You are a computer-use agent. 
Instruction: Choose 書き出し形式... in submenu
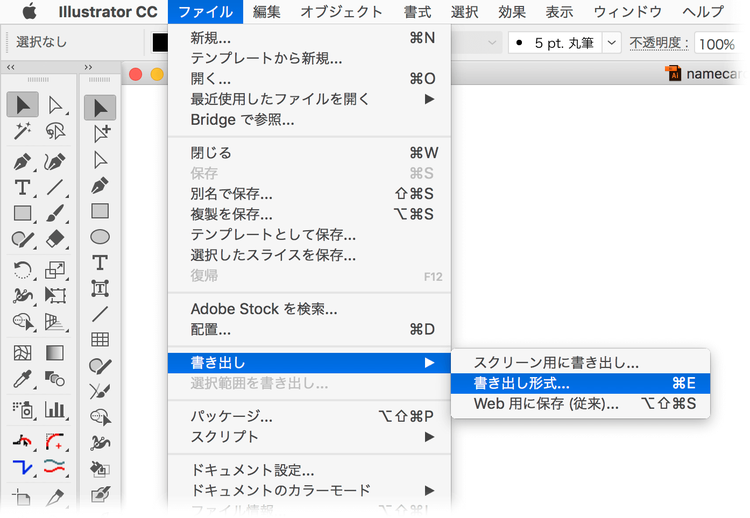tap(580, 383)
